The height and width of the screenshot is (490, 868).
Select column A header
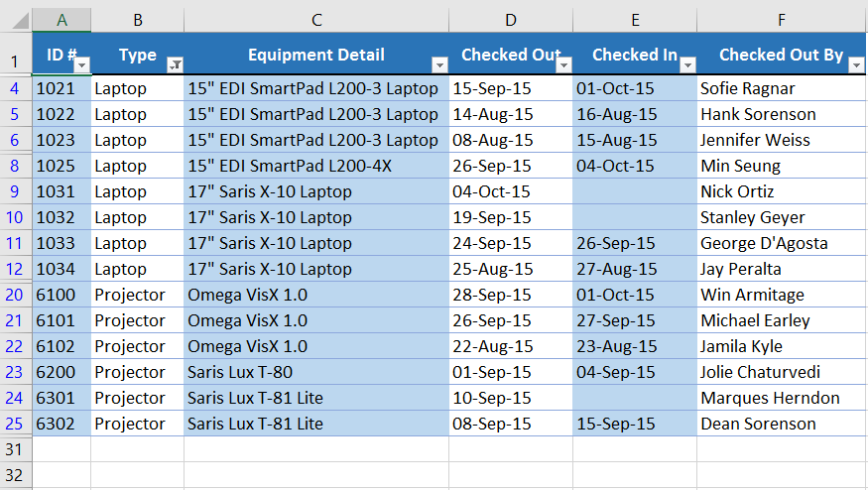tap(62, 20)
